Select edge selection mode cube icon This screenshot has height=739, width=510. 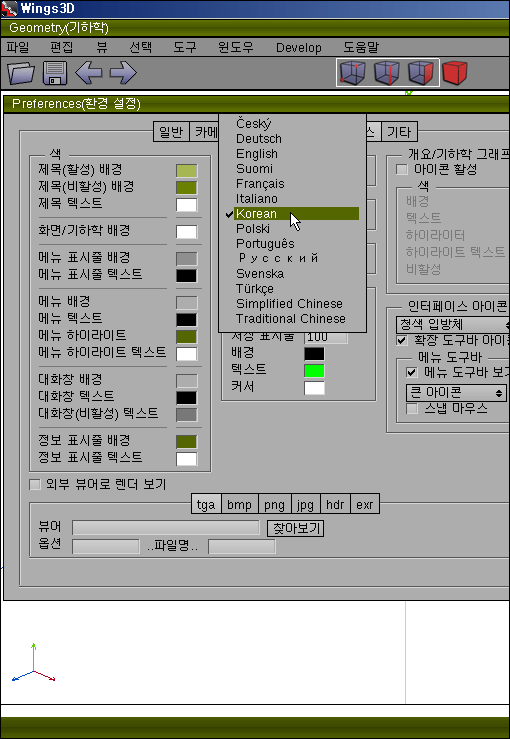pos(387,73)
